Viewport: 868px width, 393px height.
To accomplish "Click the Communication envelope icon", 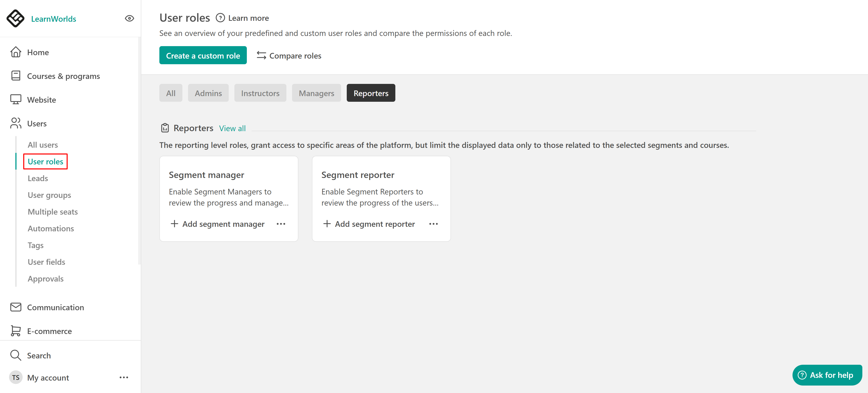I will 16,307.
